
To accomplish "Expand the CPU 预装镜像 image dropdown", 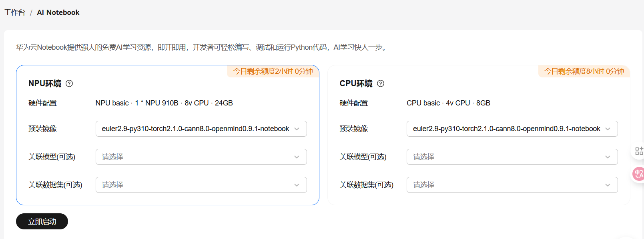I will click(x=512, y=129).
